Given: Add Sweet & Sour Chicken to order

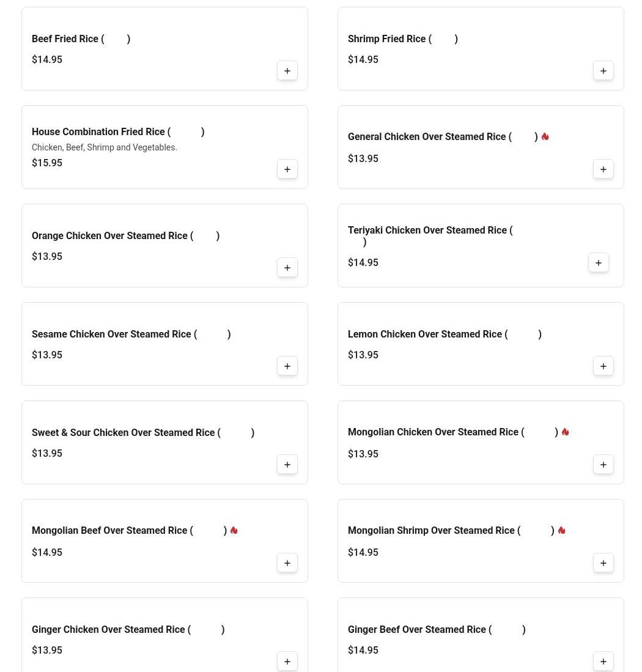Looking at the screenshot, I should (x=287, y=465).
